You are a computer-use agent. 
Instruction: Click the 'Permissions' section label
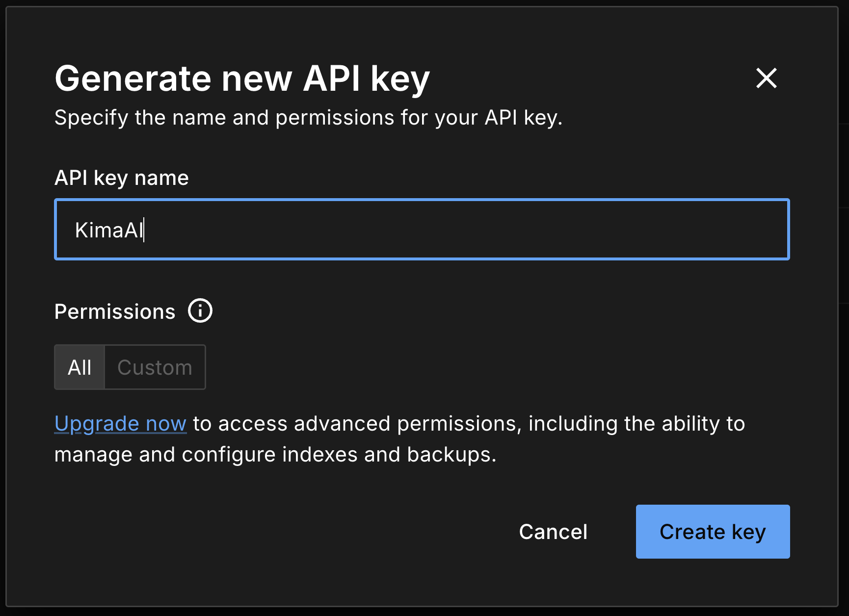pyautogui.click(x=115, y=312)
